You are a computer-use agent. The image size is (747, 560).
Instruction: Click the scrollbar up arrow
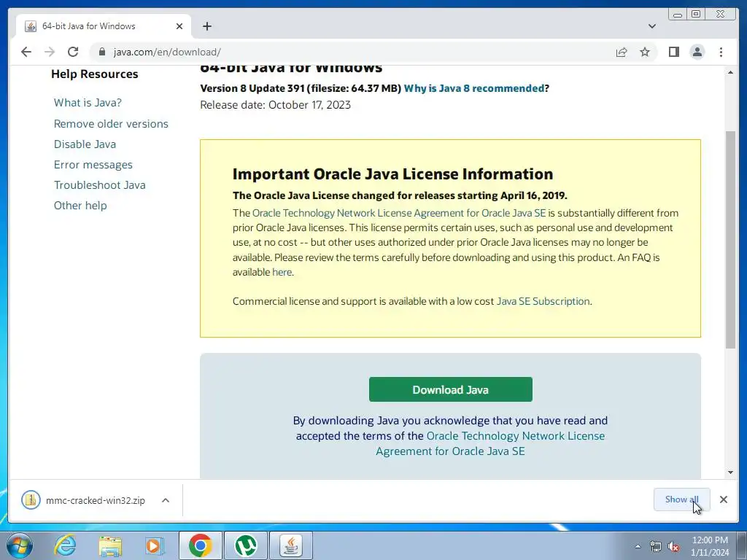pyautogui.click(x=730, y=72)
